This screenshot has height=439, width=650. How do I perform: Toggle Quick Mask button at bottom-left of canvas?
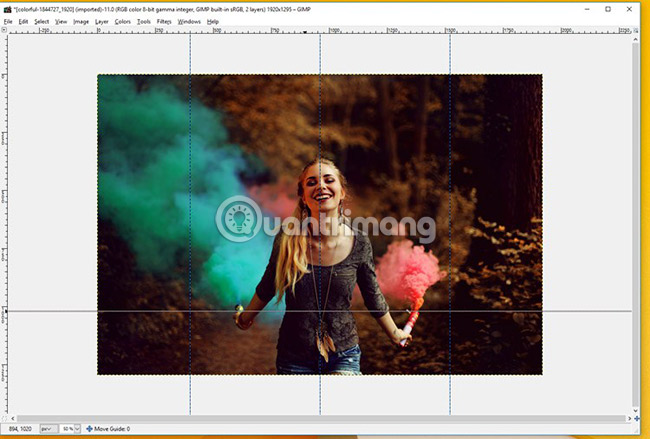click(x=6, y=419)
